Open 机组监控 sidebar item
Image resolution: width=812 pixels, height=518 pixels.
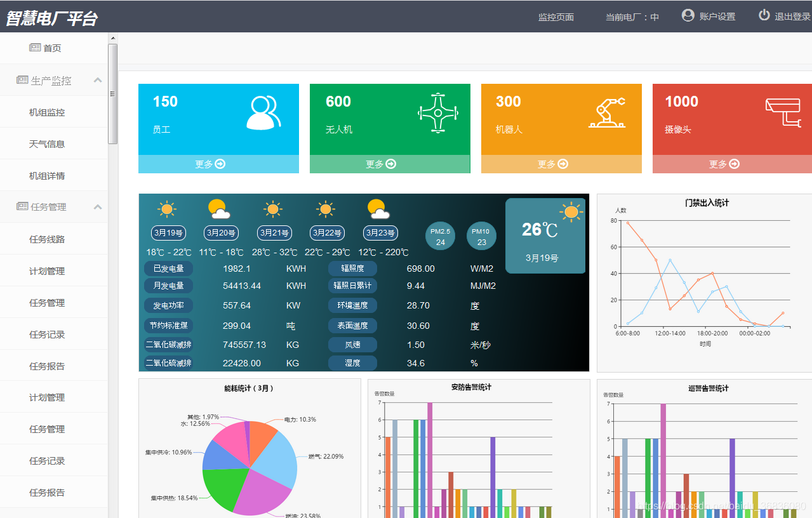(47, 112)
